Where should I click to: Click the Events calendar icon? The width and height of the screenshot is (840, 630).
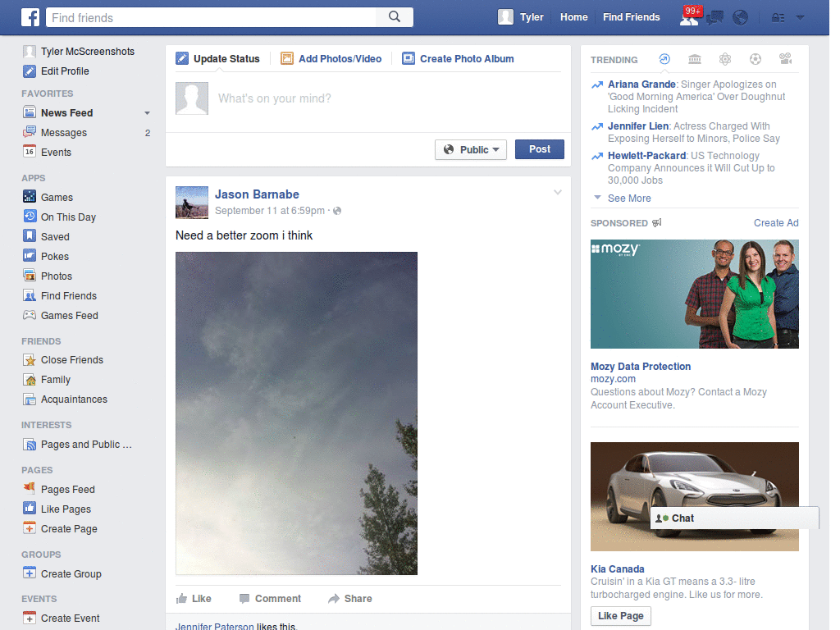point(30,152)
